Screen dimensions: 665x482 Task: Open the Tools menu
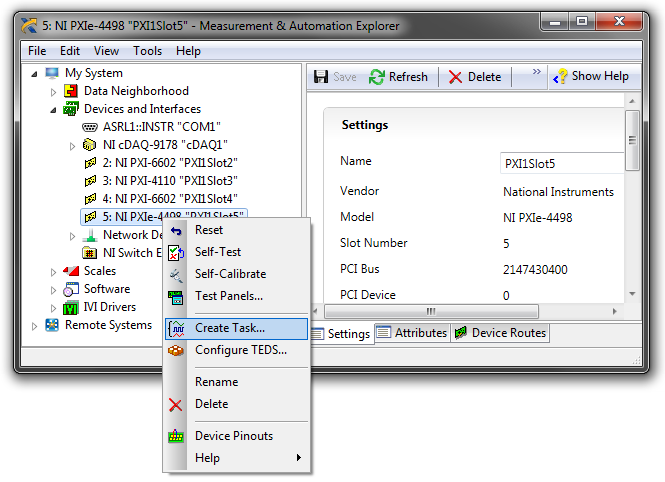pyautogui.click(x=147, y=51)
